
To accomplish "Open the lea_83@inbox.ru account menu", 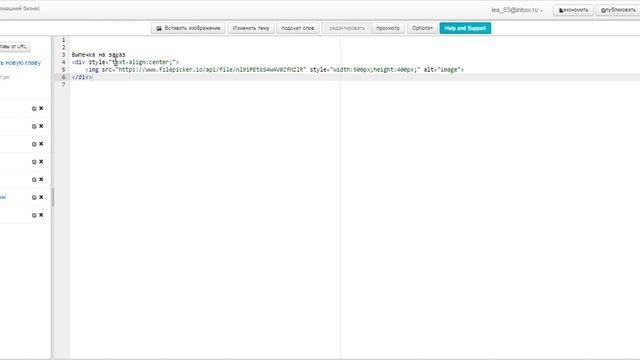I will tap(517, 10).
